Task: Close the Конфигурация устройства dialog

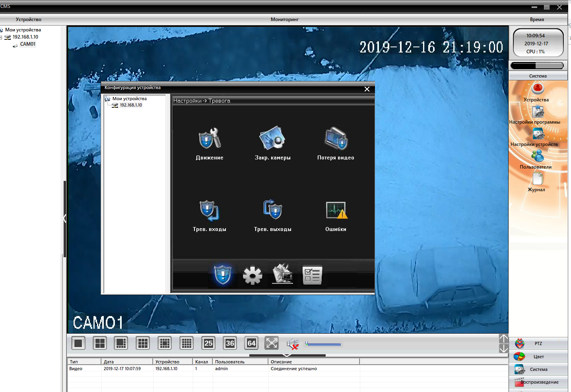Action: 367,89
